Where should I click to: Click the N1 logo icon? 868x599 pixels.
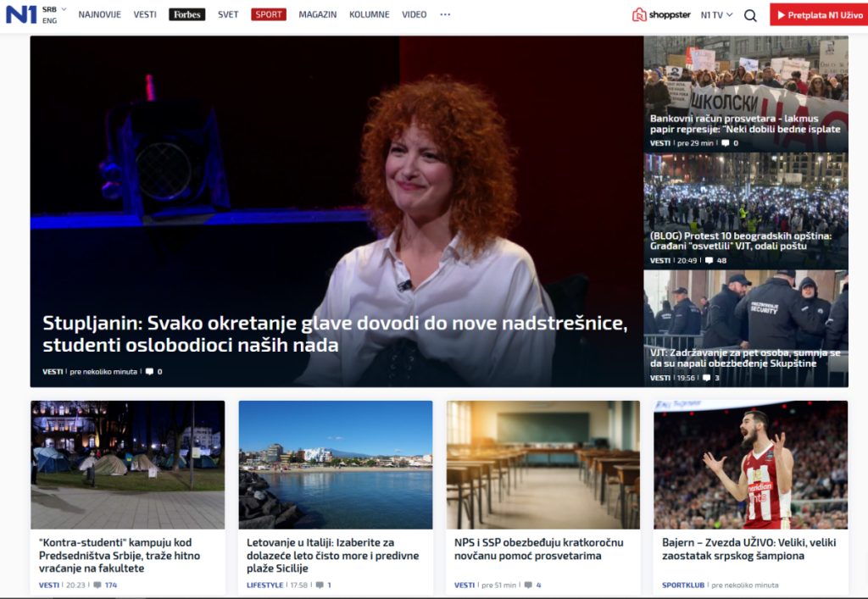pos(21,14)
